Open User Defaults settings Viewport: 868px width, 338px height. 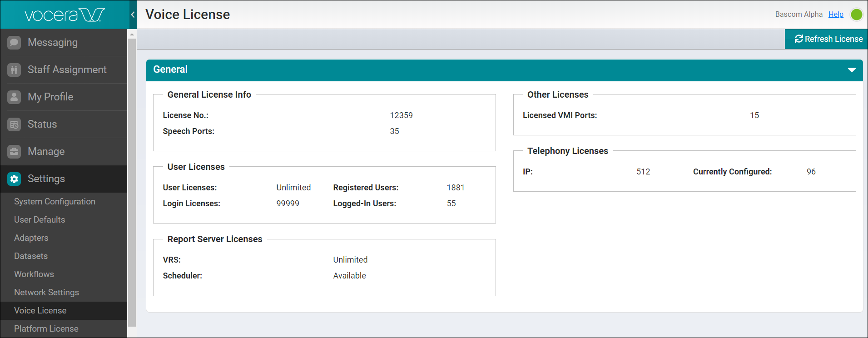tap(40, 220)
